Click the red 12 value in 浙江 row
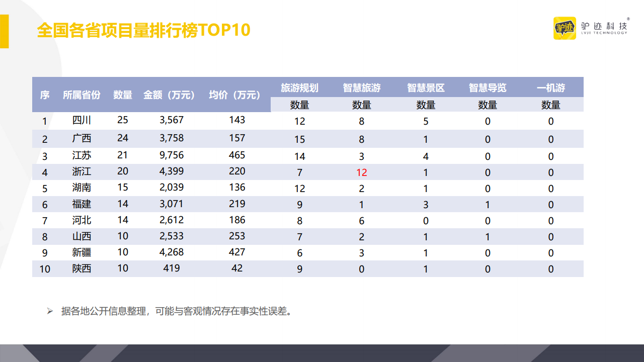The width and height of the screenshot is (644, 362). point(362,172)
